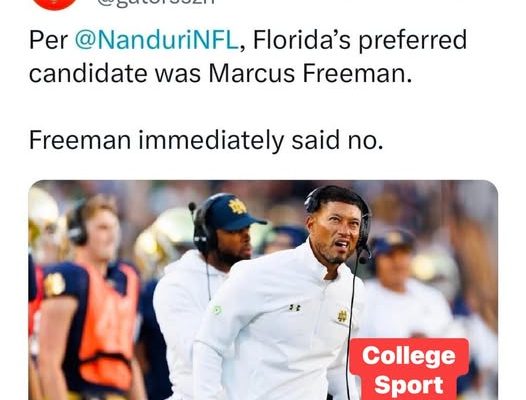Click the Under Armour logo on white jacket
The image size is (526, 400).
295,307
